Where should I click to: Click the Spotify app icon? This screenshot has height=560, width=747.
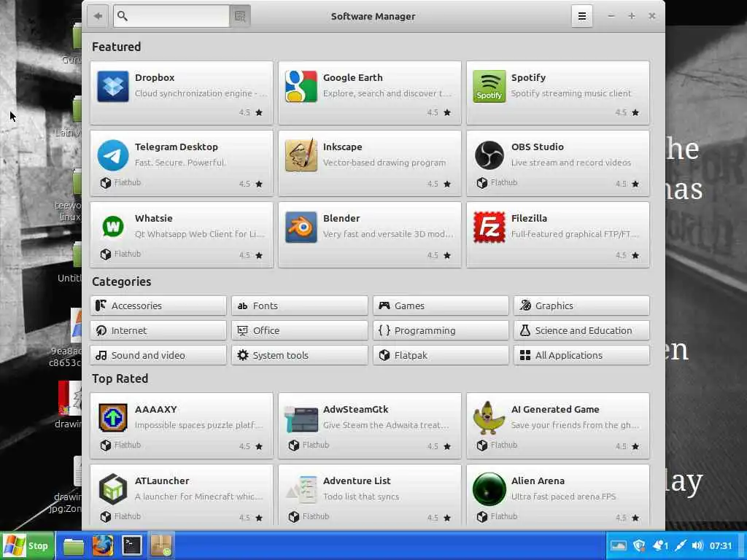pyautogui.click(x=489, y=87)
